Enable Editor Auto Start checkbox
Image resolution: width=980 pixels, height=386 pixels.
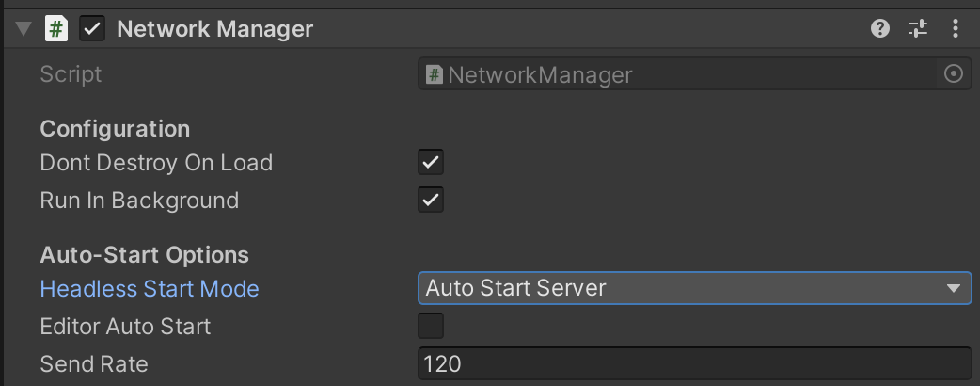[431, 327]
